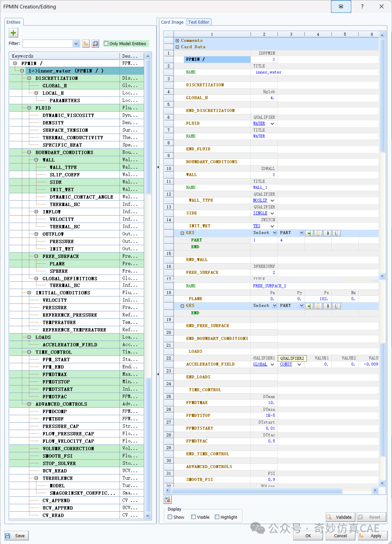Switch to the Text Editor tab

tap(199, 22)
